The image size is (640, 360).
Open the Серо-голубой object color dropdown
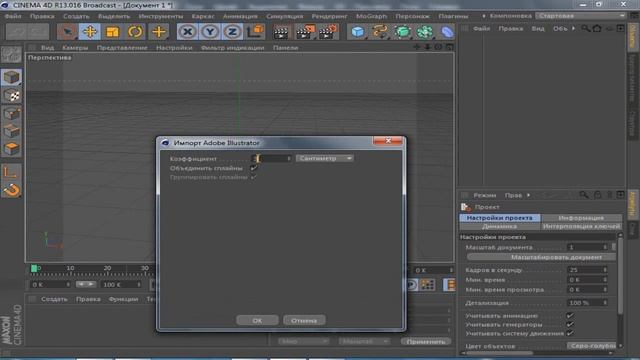[591, 346]
